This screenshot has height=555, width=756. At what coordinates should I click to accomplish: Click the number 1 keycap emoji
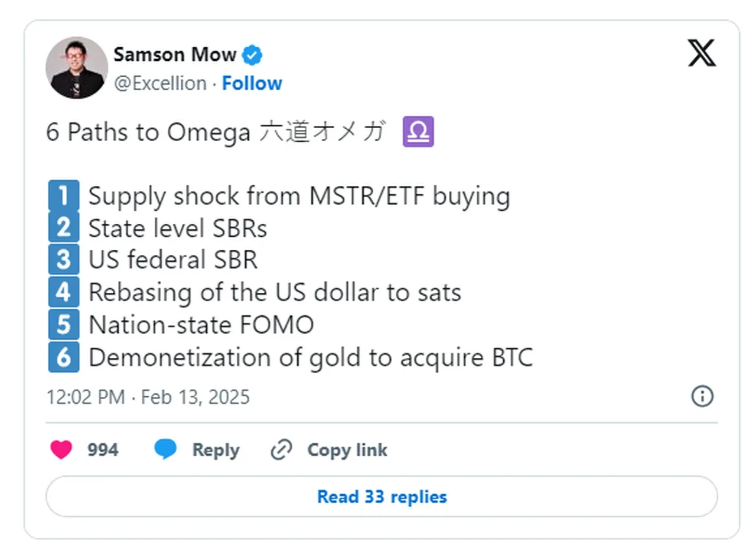click(63, 196)
